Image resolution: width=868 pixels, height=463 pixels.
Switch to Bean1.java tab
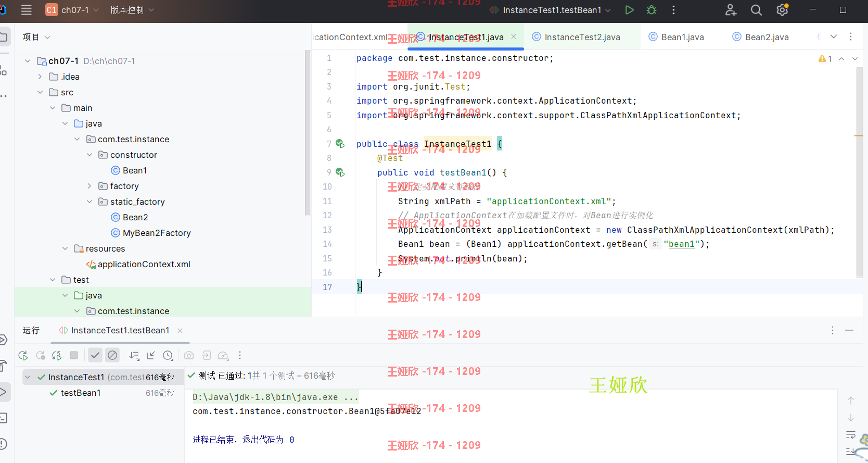(x=676, y=37)
